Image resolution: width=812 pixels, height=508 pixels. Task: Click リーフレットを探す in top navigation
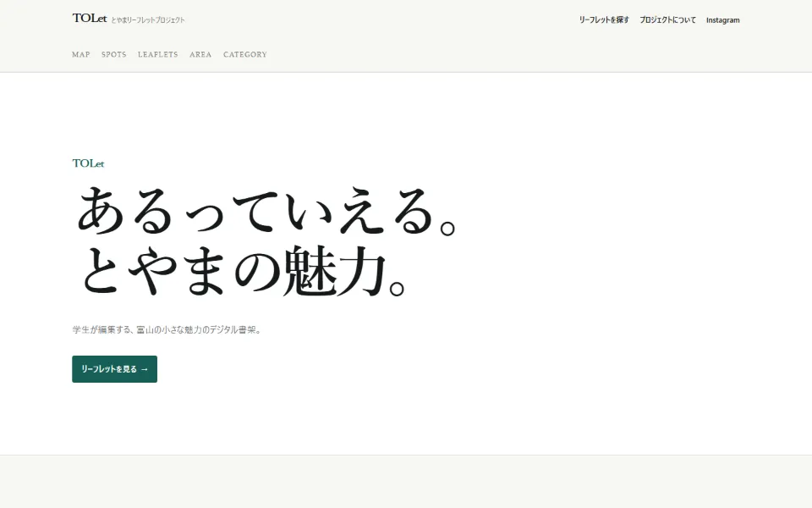(604, 19)
